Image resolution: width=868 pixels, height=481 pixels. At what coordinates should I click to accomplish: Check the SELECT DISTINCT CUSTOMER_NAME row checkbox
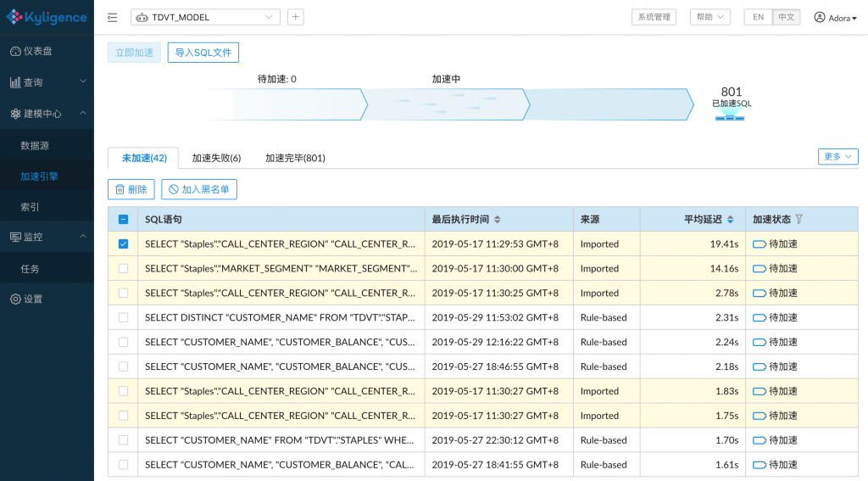coord(124,317)
